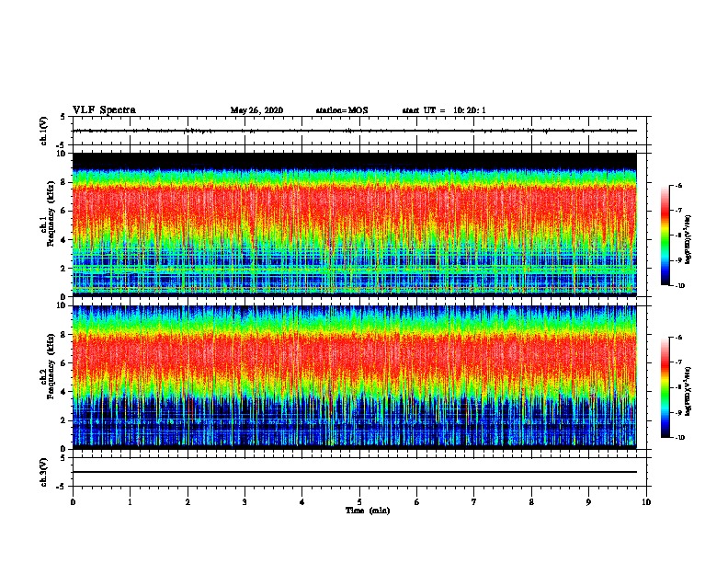Click time axis tick label "8"
Image resolution: width=728 pixels, height=563 pixels.
tap(531, 502)
